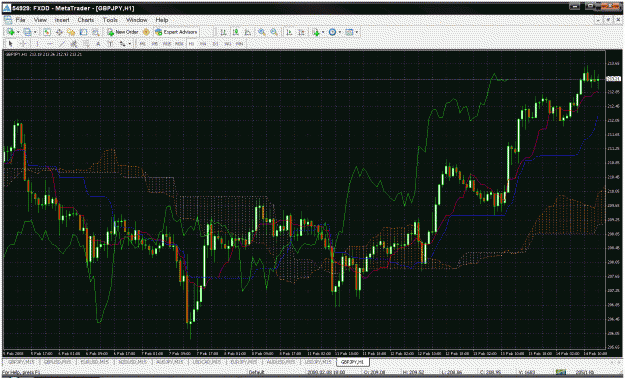Toggle chart shift from right border
The width and height of the screenshot is (625, 378).
pos(301,32)
